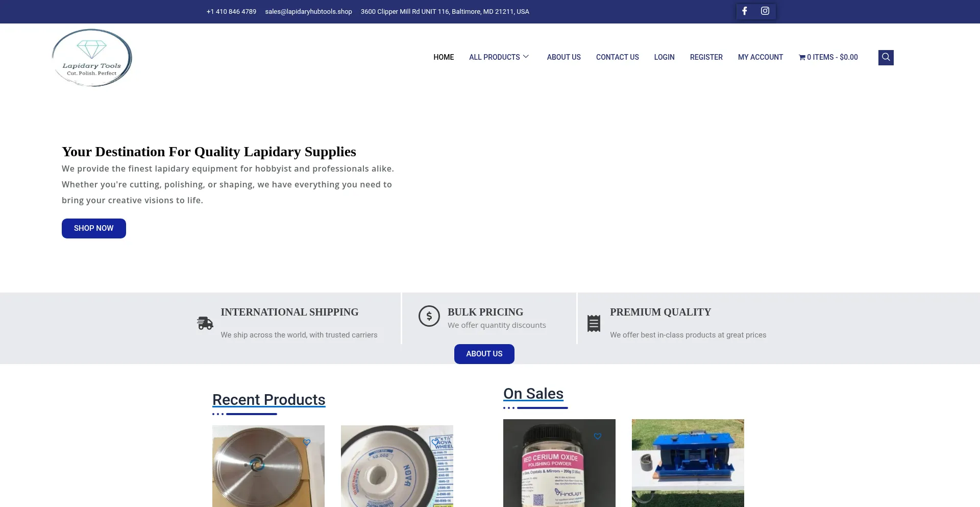
Task: Click the premium quality receipt icon
Action: (594, 323)
